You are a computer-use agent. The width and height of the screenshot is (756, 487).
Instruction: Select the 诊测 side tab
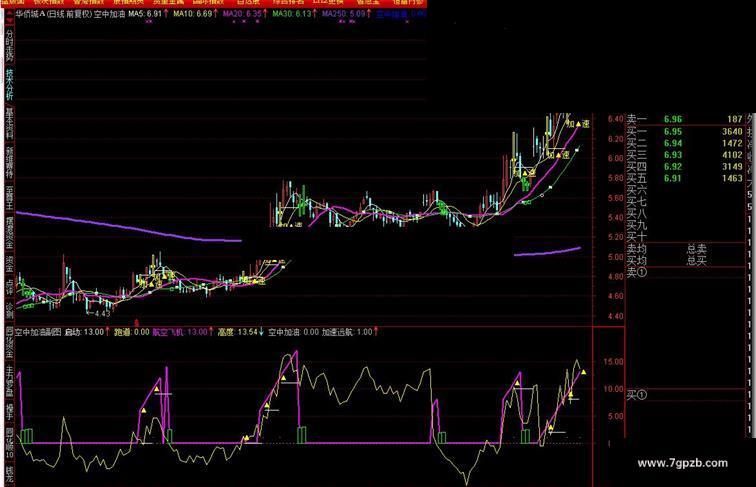click(x=9, y=311)
